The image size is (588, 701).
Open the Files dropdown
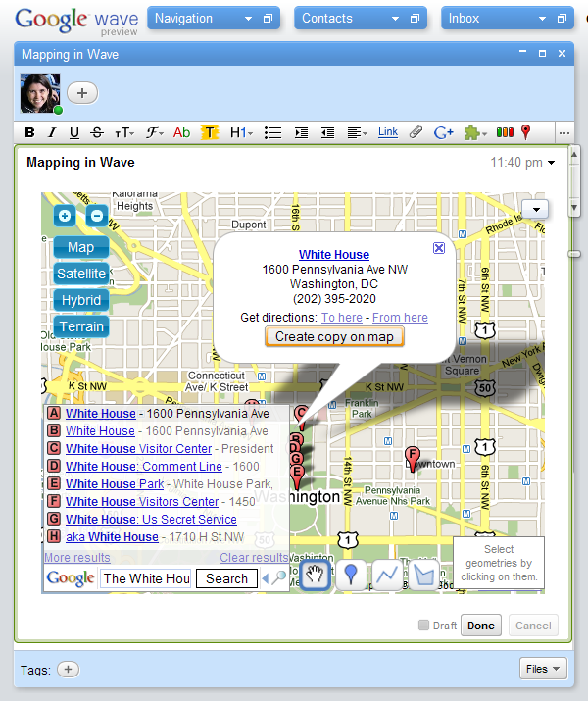pos(543,669)
